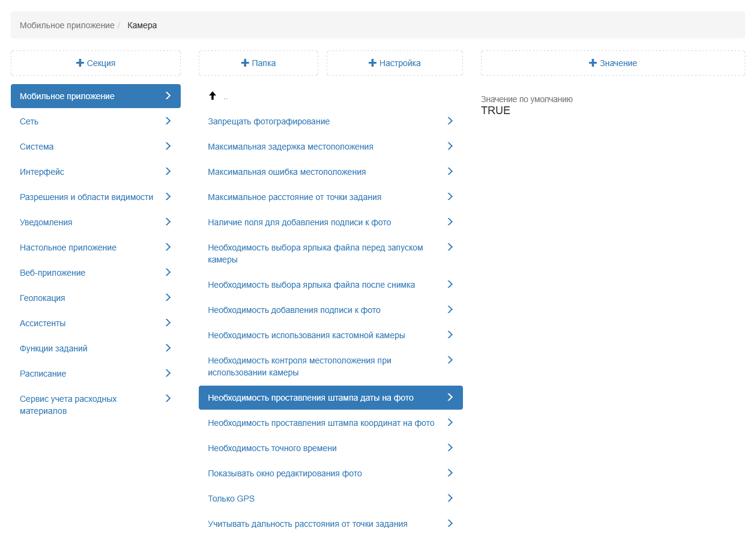Select Уведомления in the section list

[46, 222]
